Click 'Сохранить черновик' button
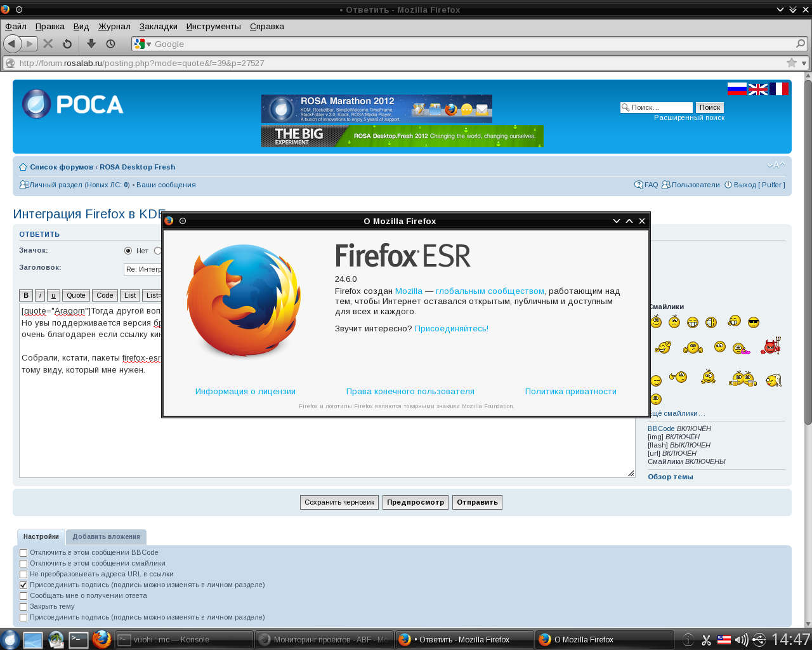 point(339,502)
